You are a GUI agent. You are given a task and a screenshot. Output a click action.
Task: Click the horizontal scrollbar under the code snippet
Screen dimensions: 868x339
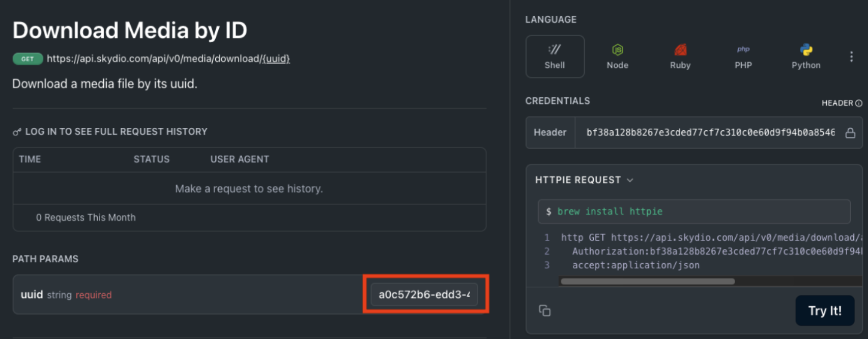click(648, 281)
